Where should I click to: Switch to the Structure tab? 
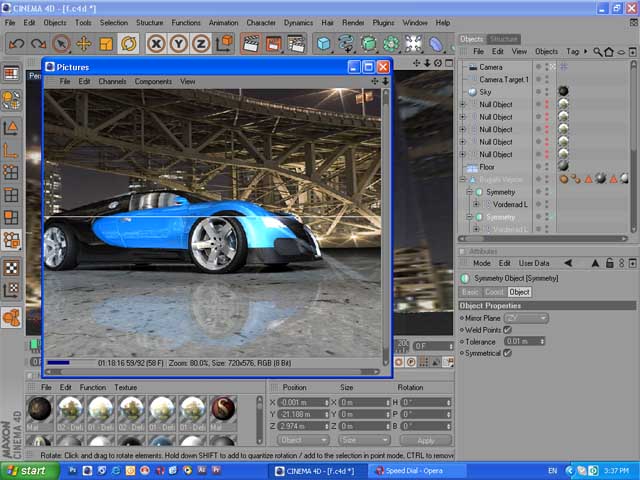(x=504, y=39)
